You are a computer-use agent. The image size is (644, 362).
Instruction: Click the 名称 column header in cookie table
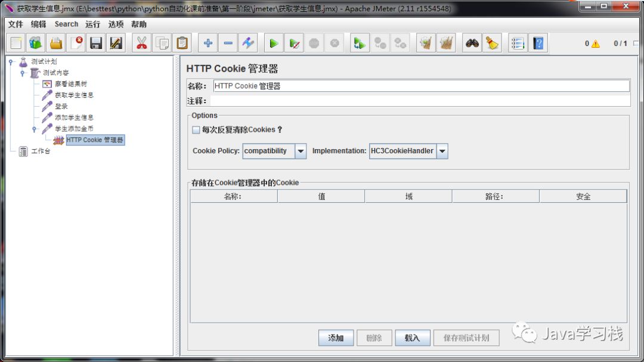click(234, 196)
